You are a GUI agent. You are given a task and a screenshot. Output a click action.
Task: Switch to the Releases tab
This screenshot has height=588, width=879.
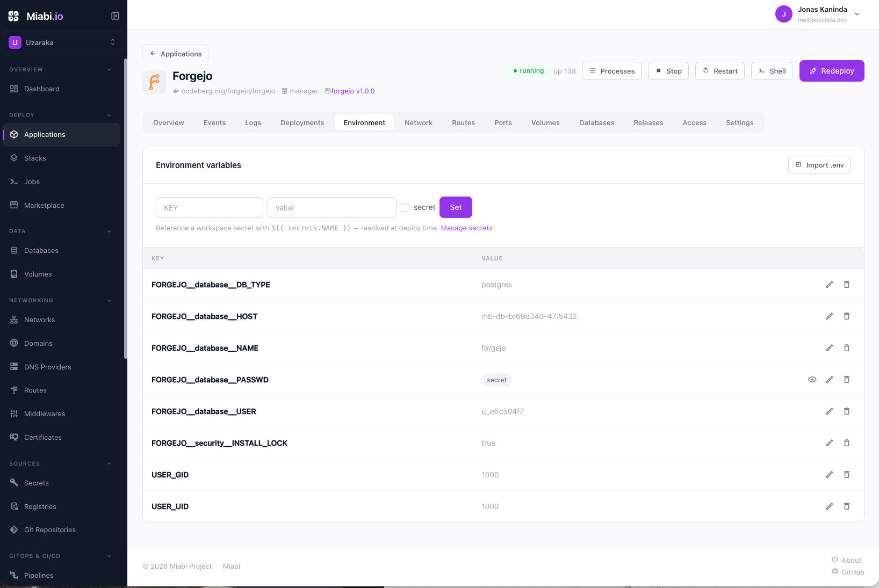649,122
